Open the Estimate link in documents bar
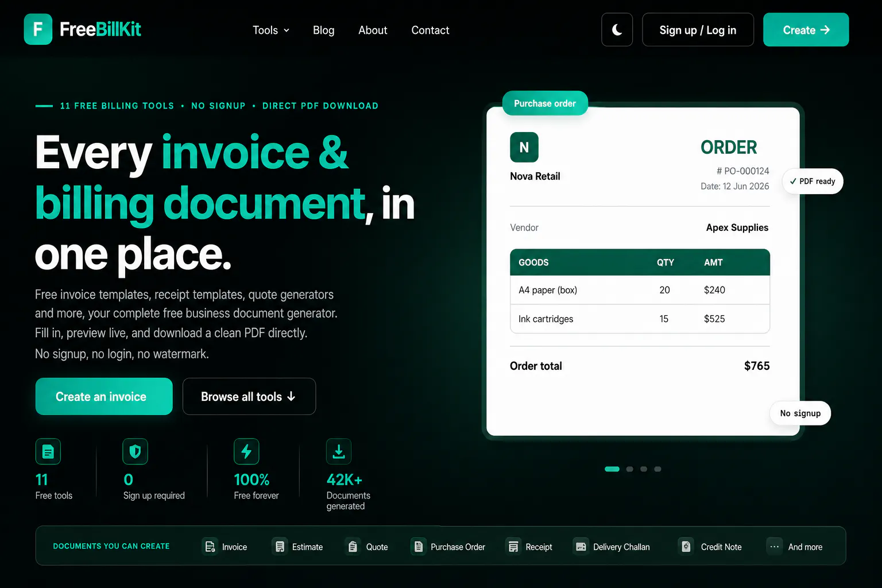Screen dimensions: 882x588 coord(307,547)
